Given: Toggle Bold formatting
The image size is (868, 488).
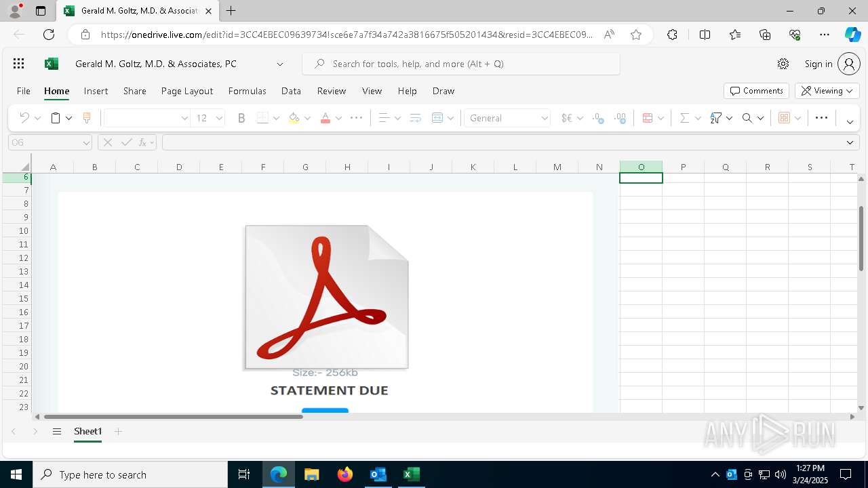Looking at the screenshot, I should [x=241, y=118].
